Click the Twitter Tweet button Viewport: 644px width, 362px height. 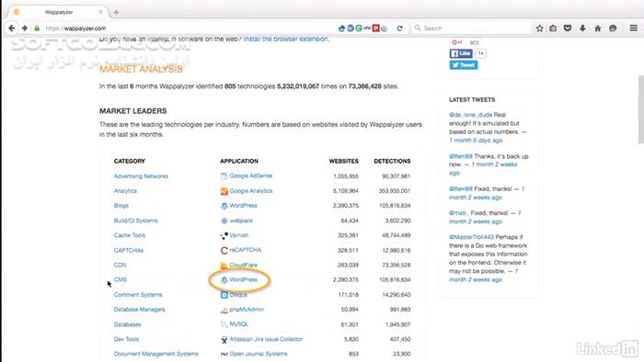tap(464, 65)
